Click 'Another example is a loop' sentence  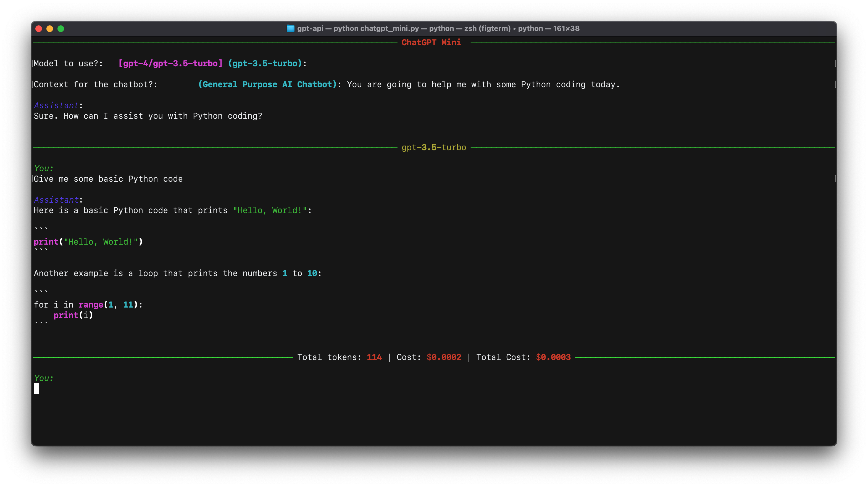point(178,273)
